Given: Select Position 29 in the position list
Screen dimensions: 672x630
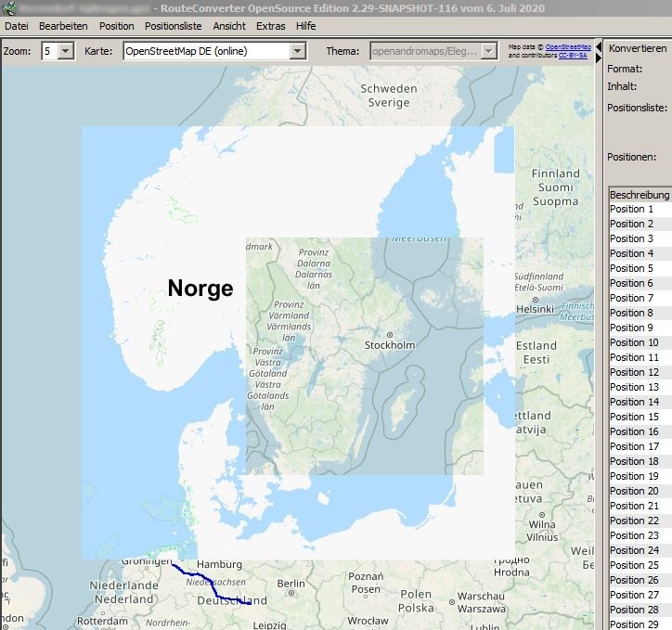Looking at the screenshot, I should coord(634,624).
